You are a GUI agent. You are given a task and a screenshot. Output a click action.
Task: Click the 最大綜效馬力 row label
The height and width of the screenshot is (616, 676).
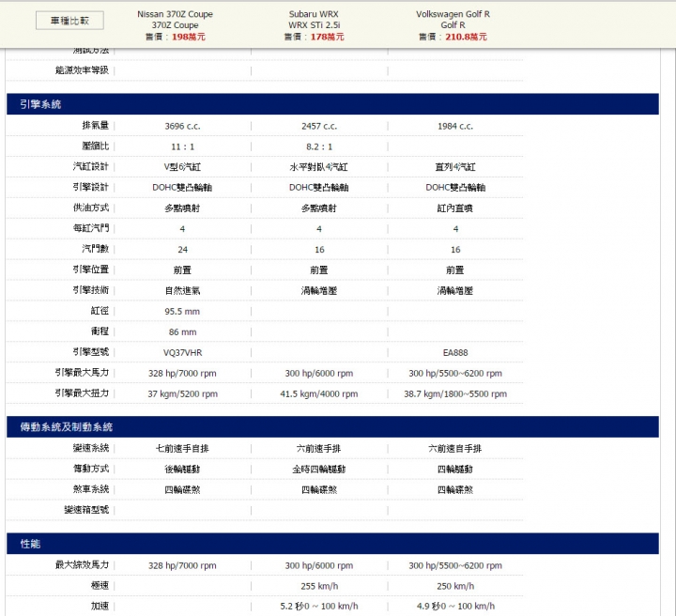(x=82, y=564)
